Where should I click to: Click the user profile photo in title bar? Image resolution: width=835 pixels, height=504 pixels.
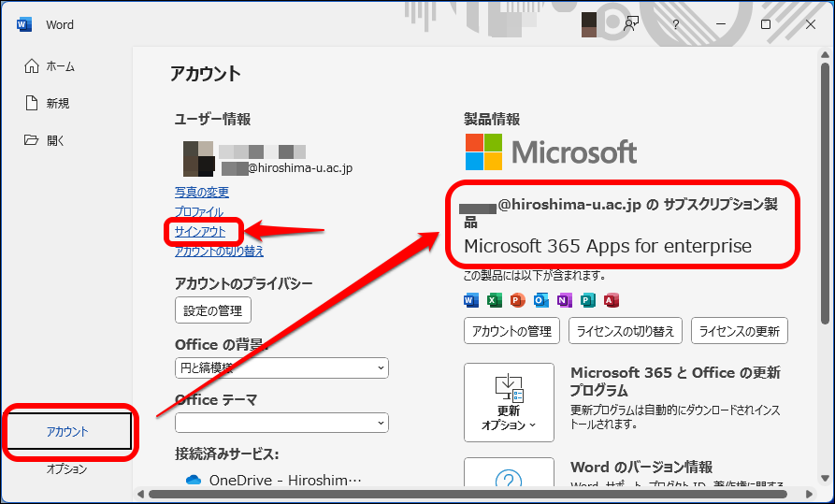pos(589,24)
